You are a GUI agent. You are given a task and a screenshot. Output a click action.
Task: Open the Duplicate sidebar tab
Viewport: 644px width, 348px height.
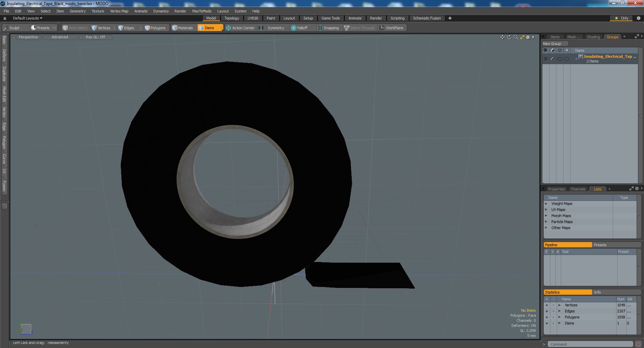point(4,74)
